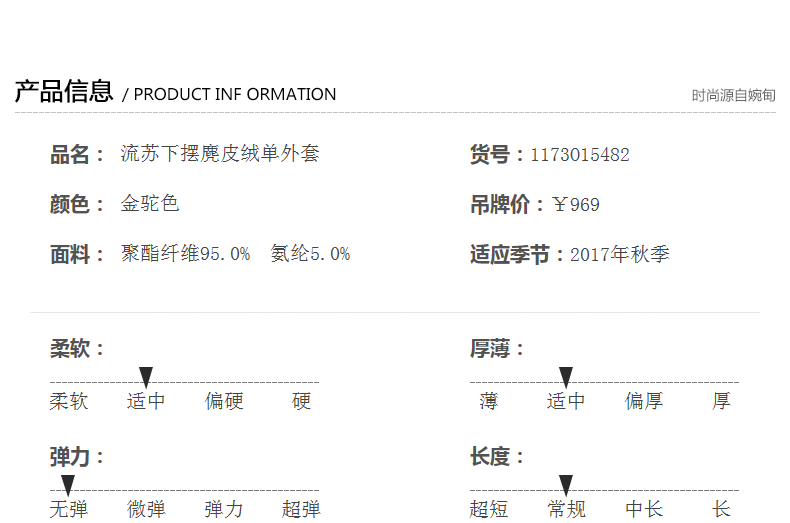The width and height of the screenshot is (790, 523).
Task: Select 超弹 on the elasticity scale
Action: (301, 510)
